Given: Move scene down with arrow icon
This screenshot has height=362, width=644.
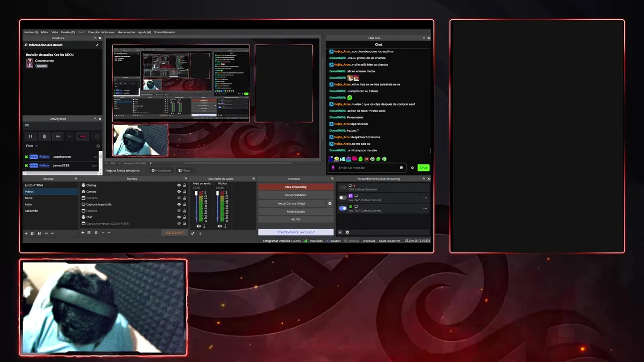Looking at the screenshot, I should point(52,233).
